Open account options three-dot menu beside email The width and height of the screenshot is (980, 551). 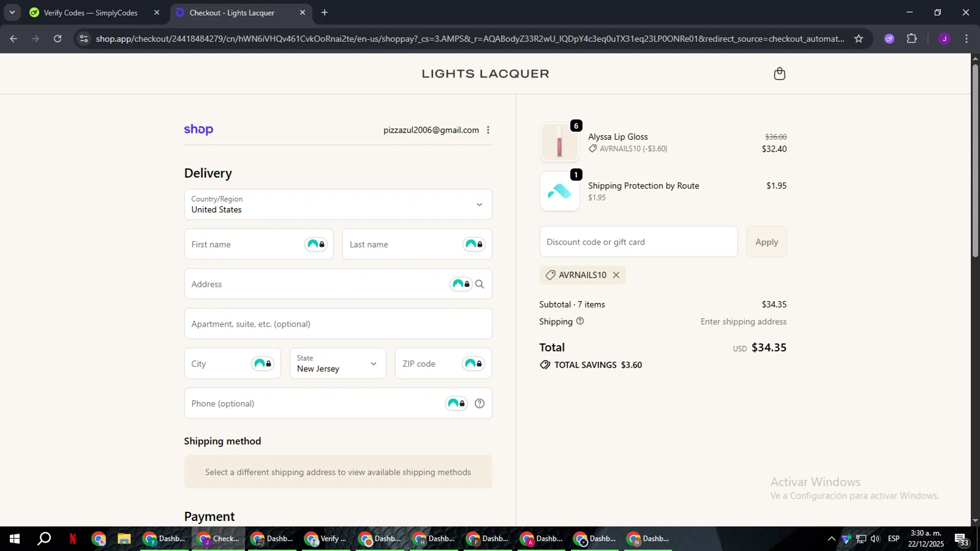tap(488, 130)
